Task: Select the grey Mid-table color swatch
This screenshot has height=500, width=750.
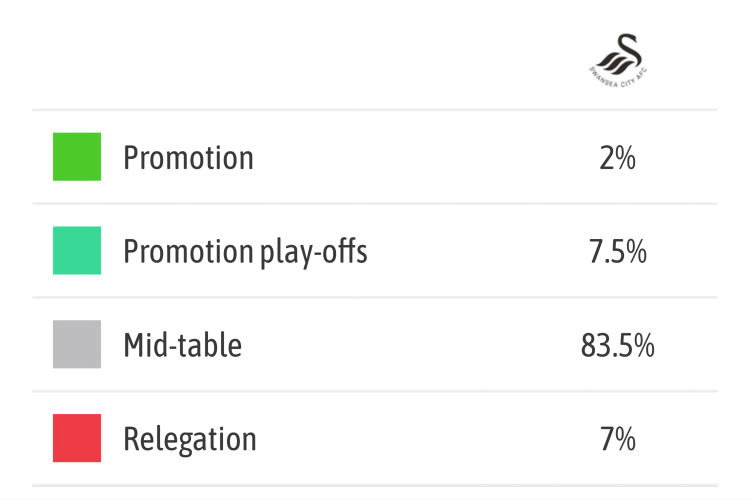Action: tap(77, 345)
